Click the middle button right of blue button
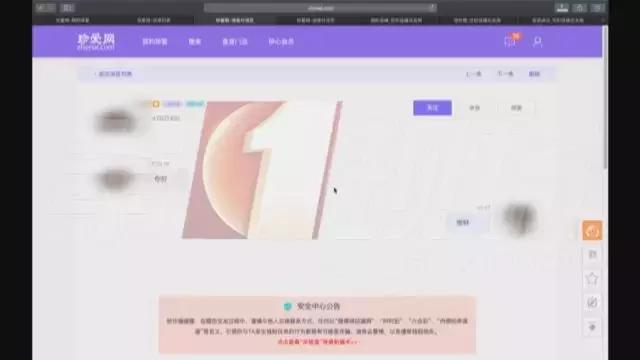Screen dimensions: 640x360 [474, 108]
